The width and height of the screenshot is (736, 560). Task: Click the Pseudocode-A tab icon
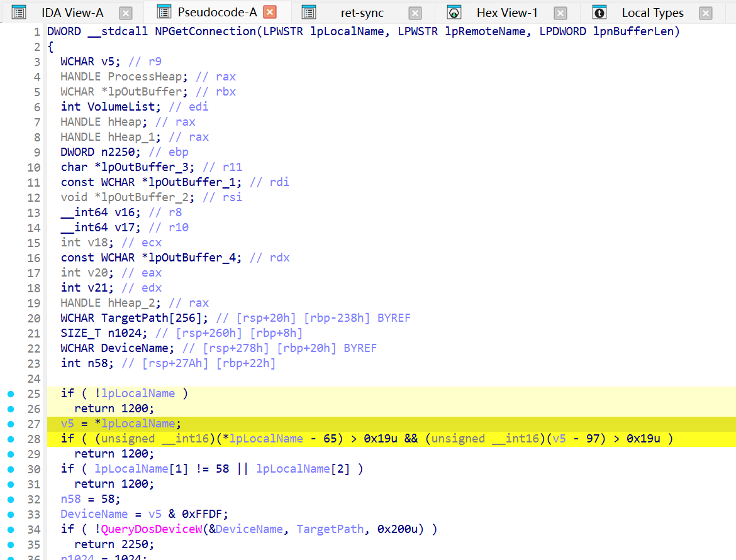164,12
